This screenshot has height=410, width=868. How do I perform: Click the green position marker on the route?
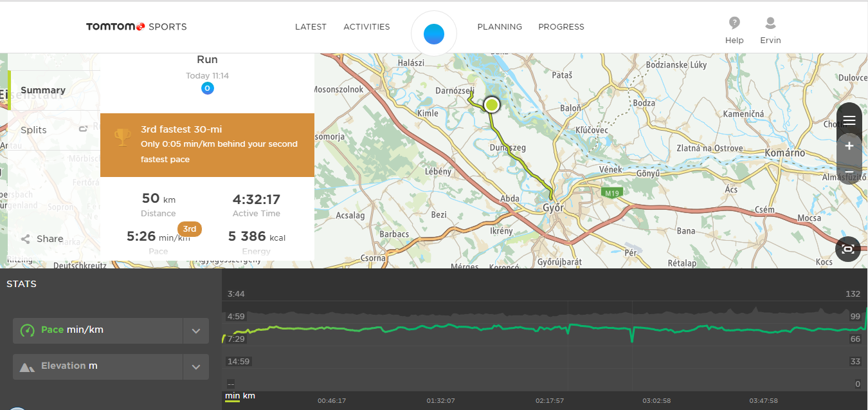492,104
